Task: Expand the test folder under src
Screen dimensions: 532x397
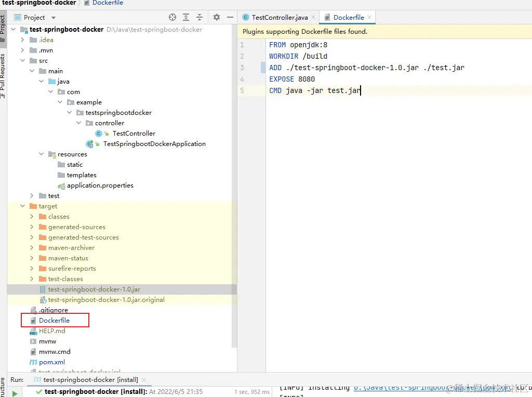Action: [x=32, y=196]
